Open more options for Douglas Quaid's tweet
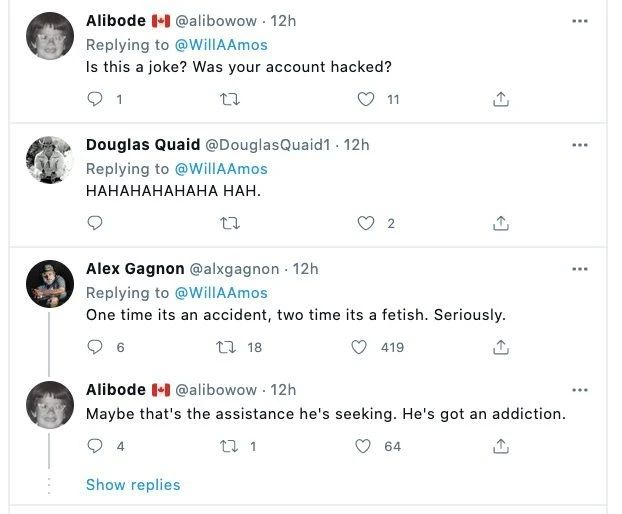 [580, 145]
